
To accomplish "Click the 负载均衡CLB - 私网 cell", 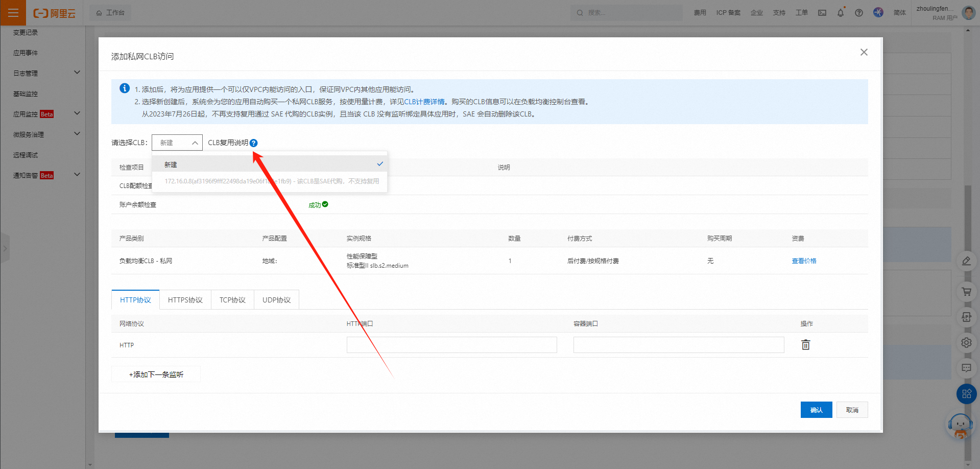I will click(146, 261).
